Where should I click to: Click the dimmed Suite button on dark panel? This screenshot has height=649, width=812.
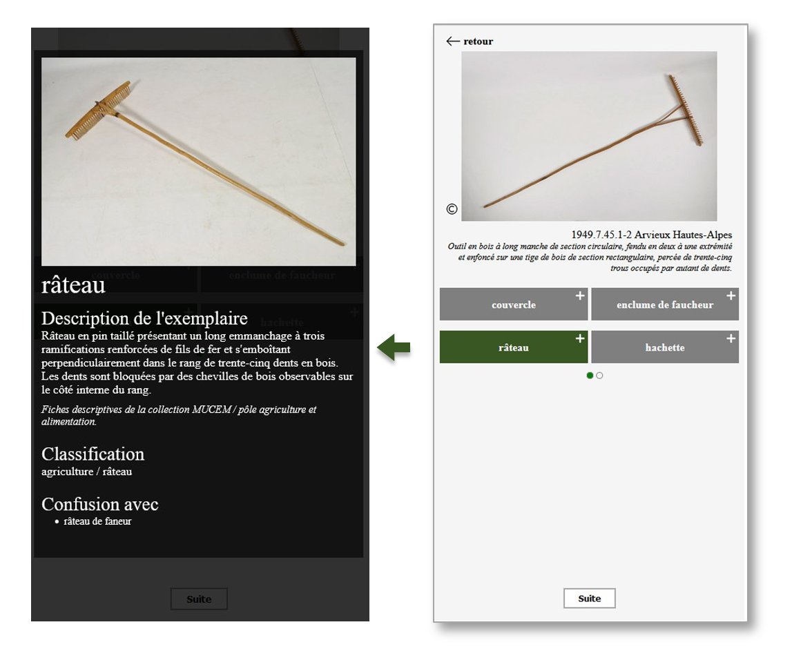[x=199, y=599]
